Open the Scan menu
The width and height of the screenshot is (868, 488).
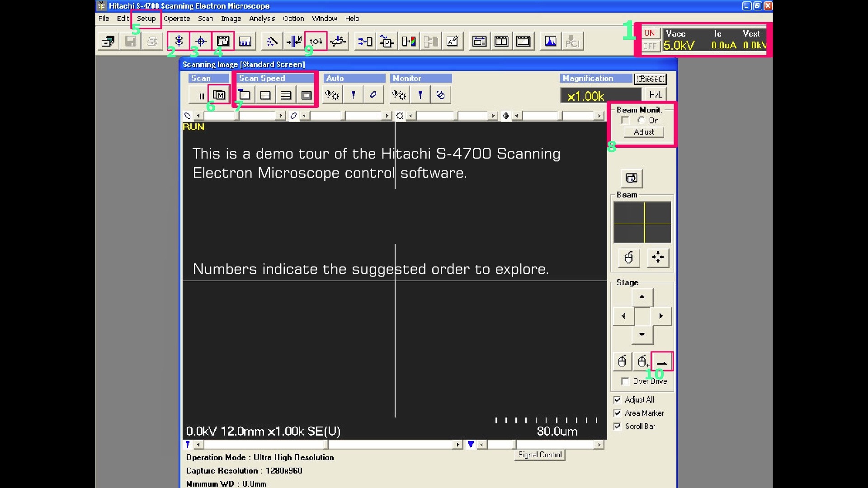pos(205,19)
